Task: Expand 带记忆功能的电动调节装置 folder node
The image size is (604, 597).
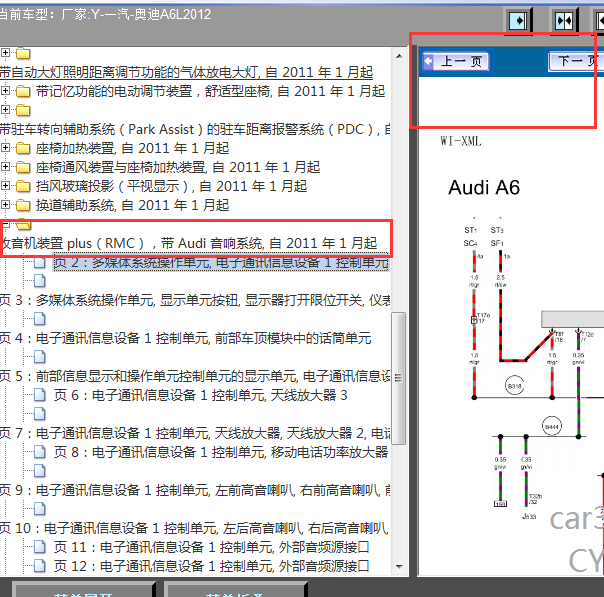Action: coord(5,91)
